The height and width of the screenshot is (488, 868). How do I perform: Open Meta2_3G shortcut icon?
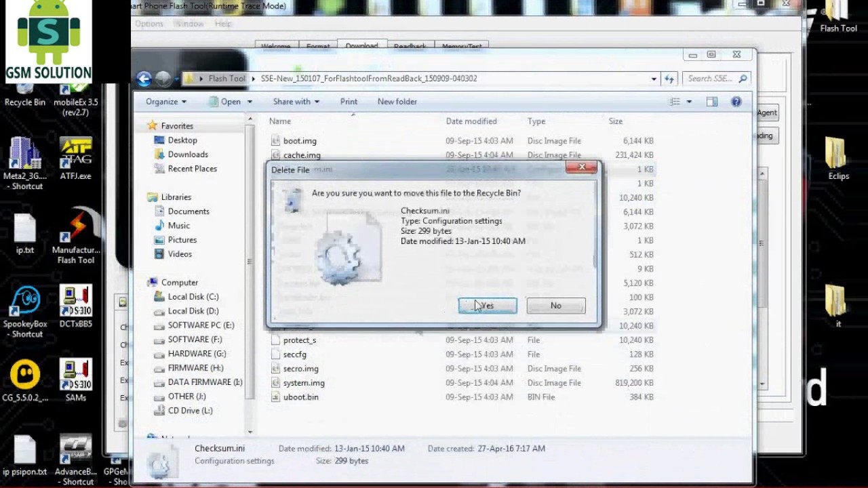click(x=24, y=163)
